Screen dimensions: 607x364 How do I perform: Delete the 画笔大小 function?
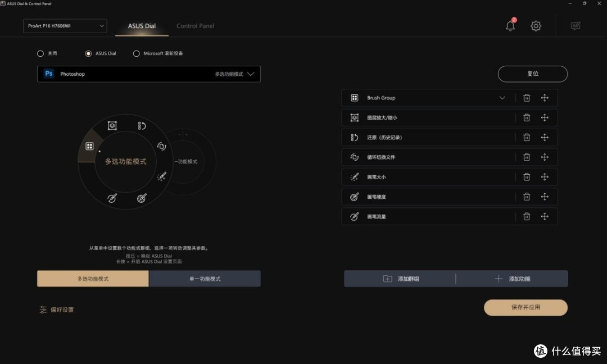[x=527, y=177]
